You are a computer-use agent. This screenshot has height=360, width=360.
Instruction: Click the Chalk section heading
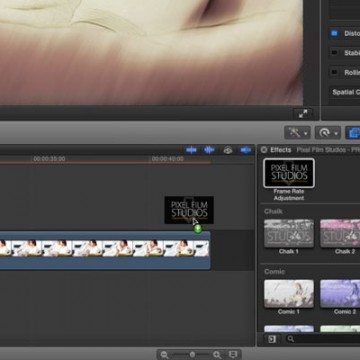click(x=273, y=211)
